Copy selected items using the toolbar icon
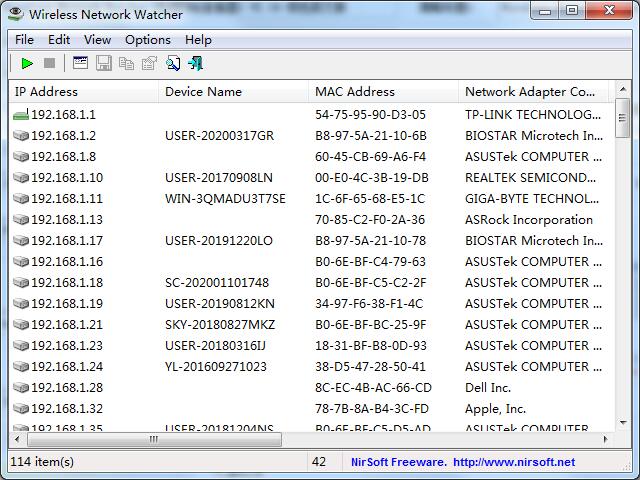Viewport: 640px width, 480px height. click(x=127, y=63)
